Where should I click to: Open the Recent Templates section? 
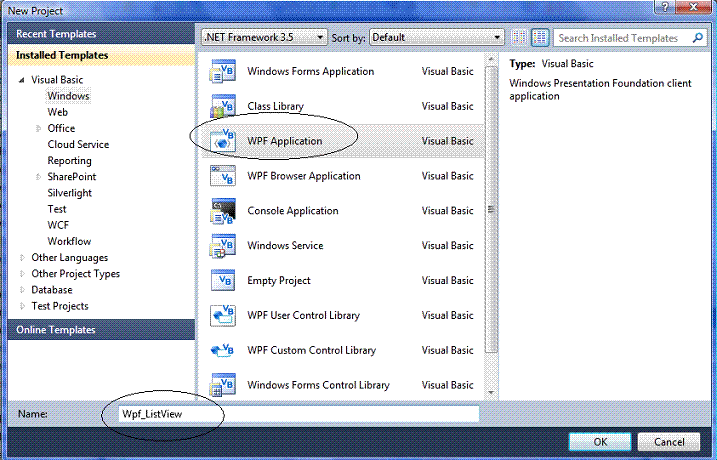point(101,34)
